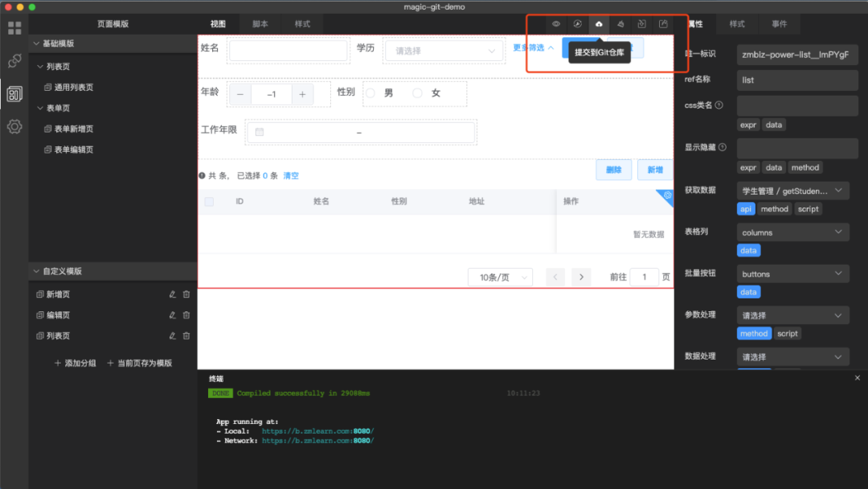
Task: Click 添加分组
Action: [76, 364]
